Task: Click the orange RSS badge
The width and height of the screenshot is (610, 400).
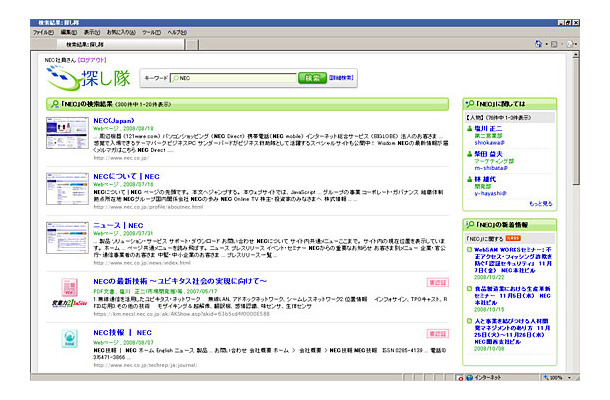Action: click(513, 238)
